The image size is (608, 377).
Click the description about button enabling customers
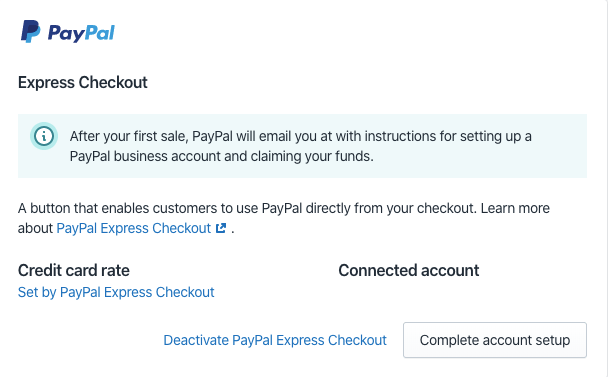pyautogui.click(x=283, y=218)
